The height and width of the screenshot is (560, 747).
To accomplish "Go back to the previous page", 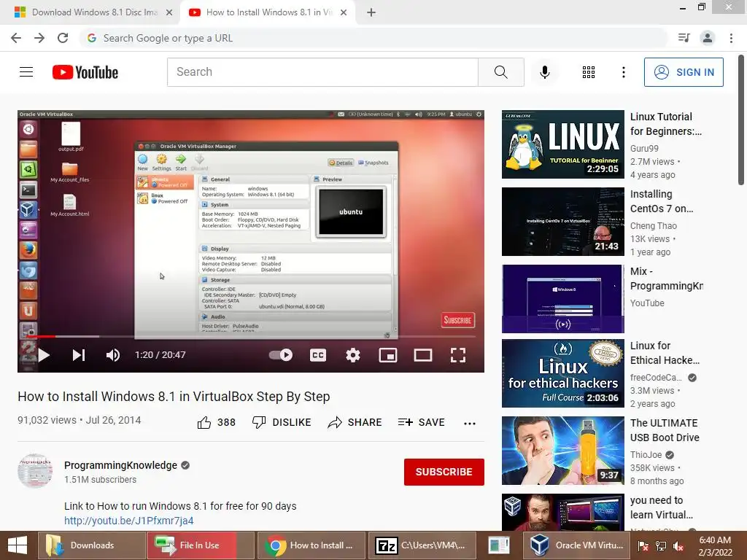I will [16, 38].
